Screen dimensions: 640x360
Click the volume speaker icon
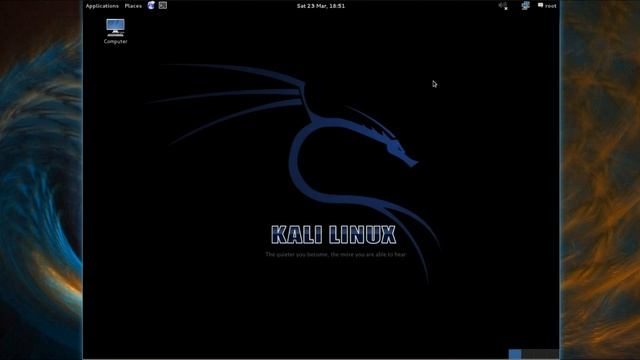[x=503, y=5]
